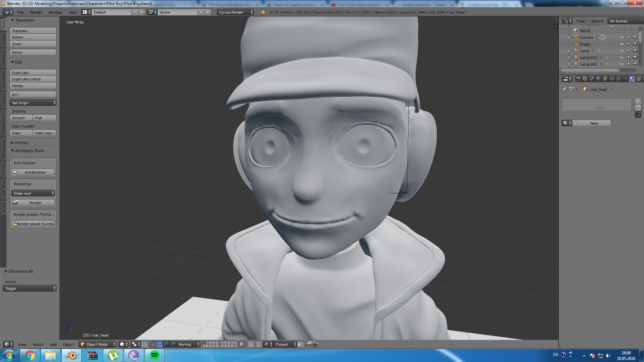Click the translate manipulator arrow icon
Screen dimensions: 644x362
click(159, 344)
